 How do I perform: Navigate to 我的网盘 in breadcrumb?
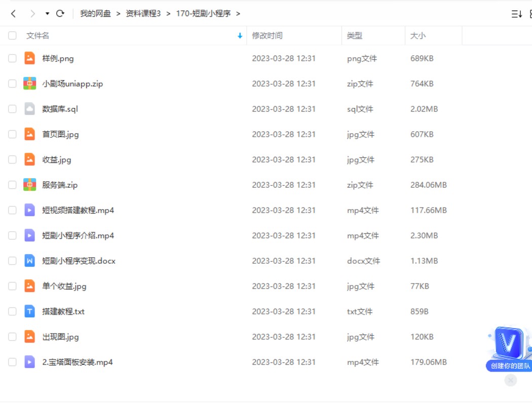95,14
